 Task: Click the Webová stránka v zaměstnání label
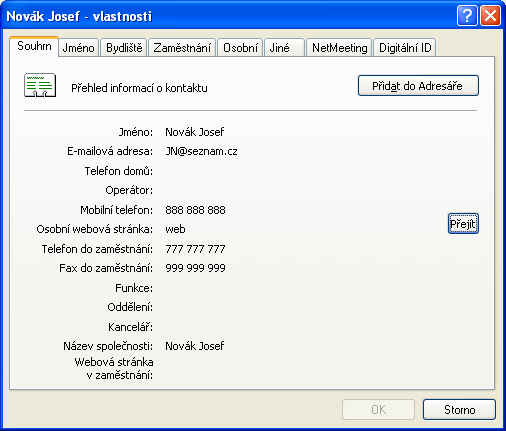[114, 369]
